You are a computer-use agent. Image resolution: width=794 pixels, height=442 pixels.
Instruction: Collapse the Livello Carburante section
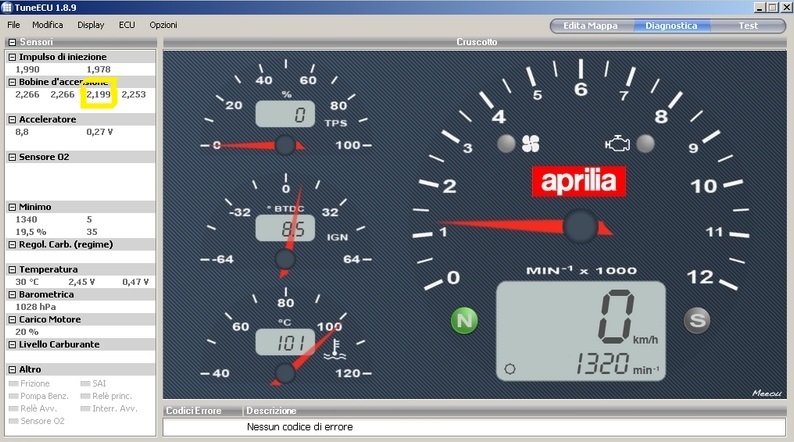(12, 344)
